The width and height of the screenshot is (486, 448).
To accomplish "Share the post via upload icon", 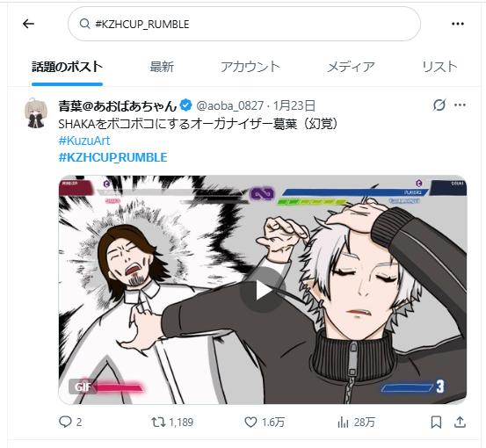I will (461, 422).
